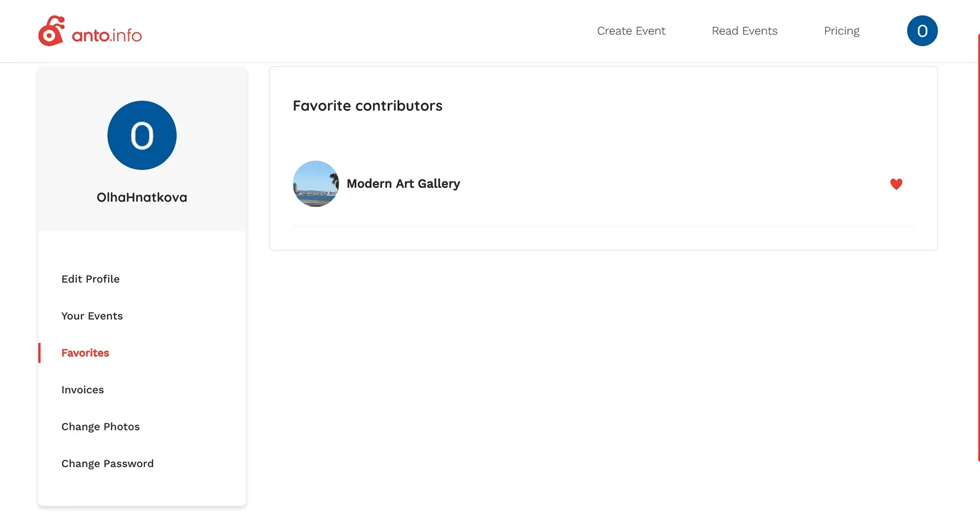Image resolution: width=980 pixels, height=529 pixels.
Task: Click the red page scrollbar
Action: tap(978, 249)
